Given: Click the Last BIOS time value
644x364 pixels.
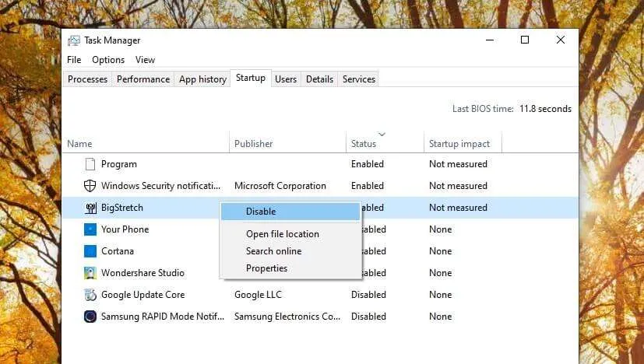Looking at the screenshot, I should [x=545, y=109].
